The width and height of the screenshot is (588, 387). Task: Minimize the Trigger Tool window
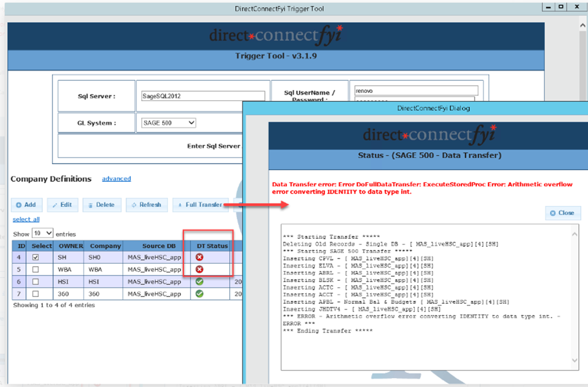click(549, 7)
